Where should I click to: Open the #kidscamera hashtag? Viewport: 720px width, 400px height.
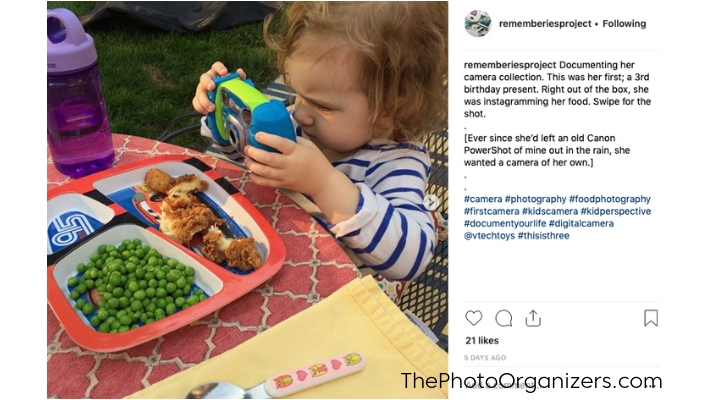550,211
